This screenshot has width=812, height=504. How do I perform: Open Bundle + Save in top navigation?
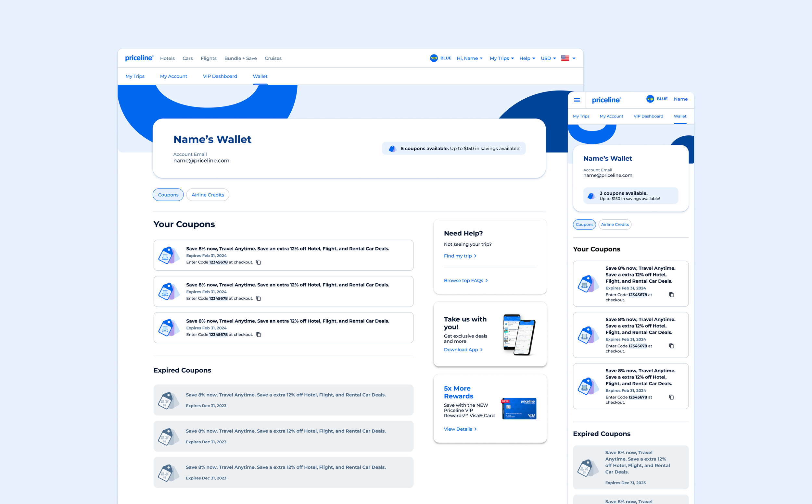tap(241, 58)
